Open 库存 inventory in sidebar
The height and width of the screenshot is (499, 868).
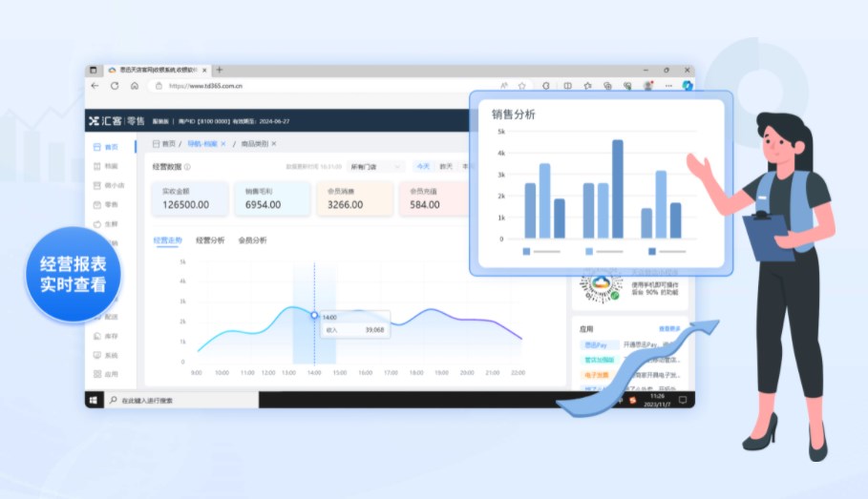(106, 336)
